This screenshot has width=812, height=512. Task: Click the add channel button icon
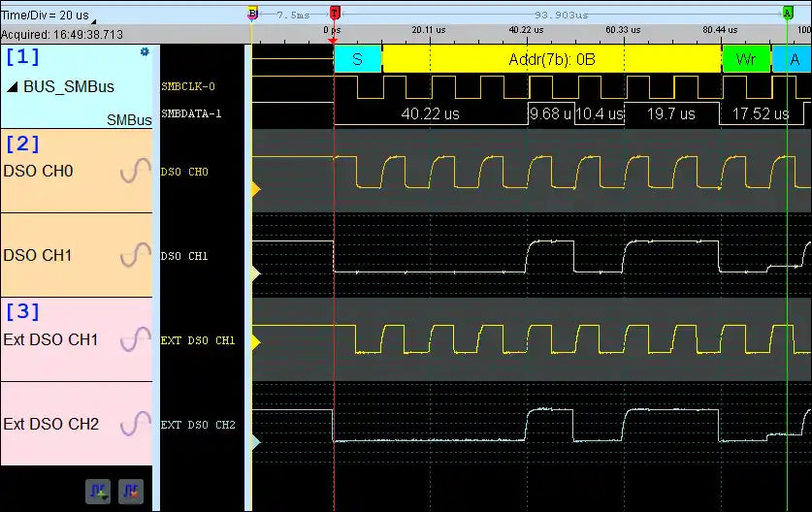coord(98,491)
